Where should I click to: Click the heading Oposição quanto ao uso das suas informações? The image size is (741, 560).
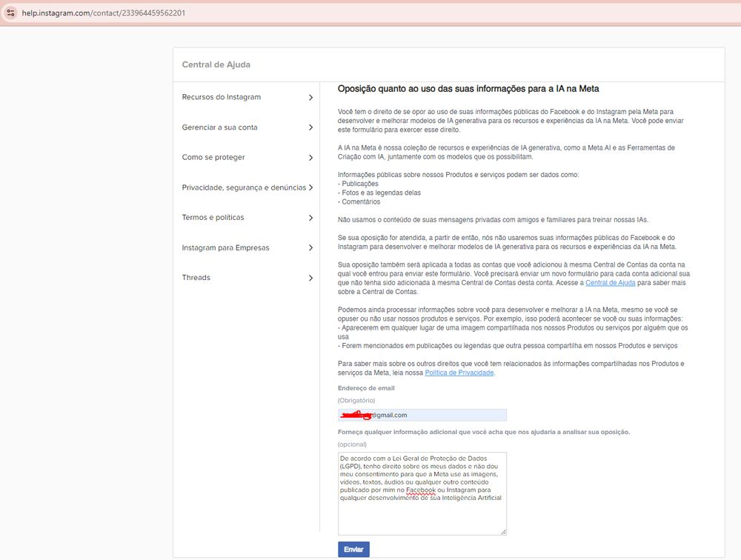[x=468, y=89]
